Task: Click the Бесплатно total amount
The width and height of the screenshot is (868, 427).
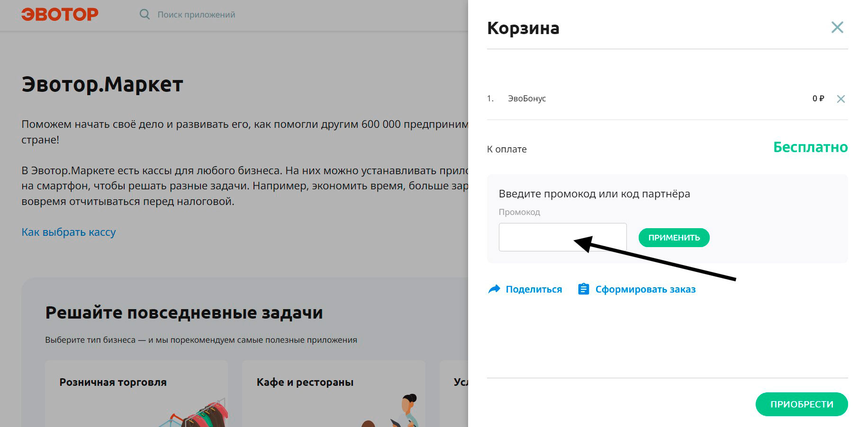Action: [x=810, y=147]
